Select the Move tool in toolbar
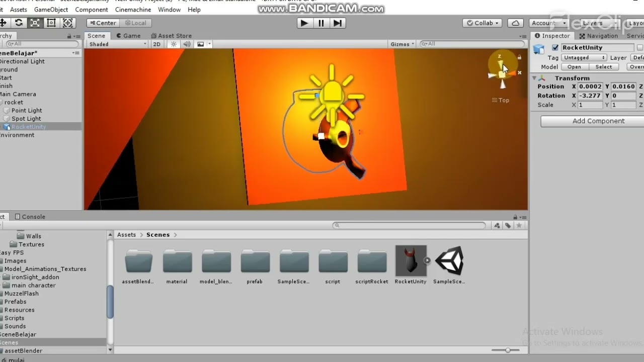Image resolution: width=644 pixels, height=362 pixels. click(3, 23)
